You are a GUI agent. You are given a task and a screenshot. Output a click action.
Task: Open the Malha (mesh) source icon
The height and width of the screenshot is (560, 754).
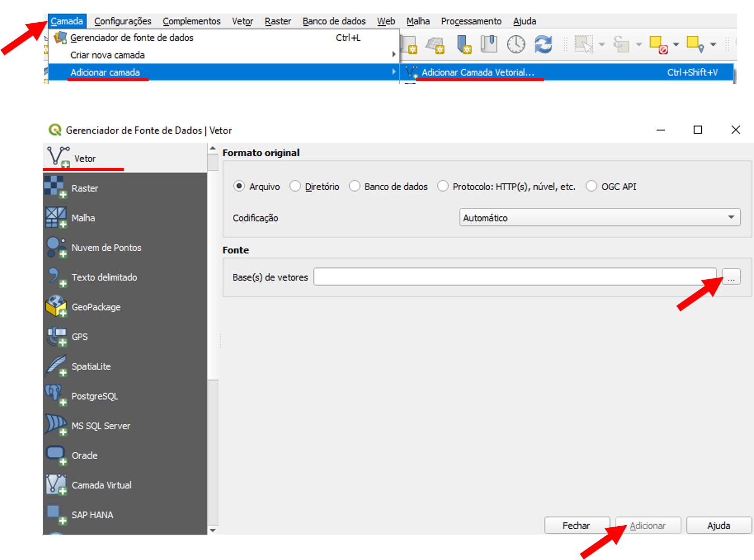[55, 217]
